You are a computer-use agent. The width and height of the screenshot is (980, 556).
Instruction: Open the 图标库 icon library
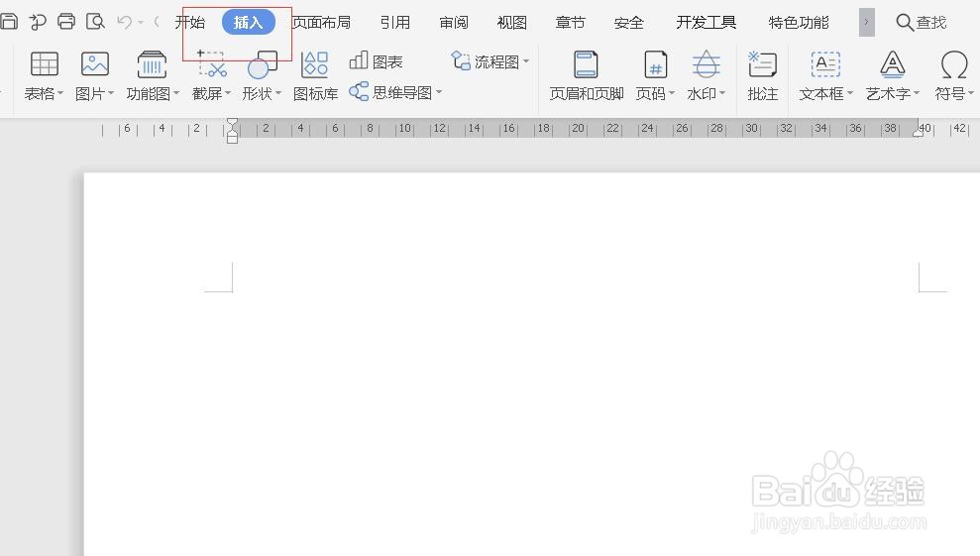(x=314, y=64)
